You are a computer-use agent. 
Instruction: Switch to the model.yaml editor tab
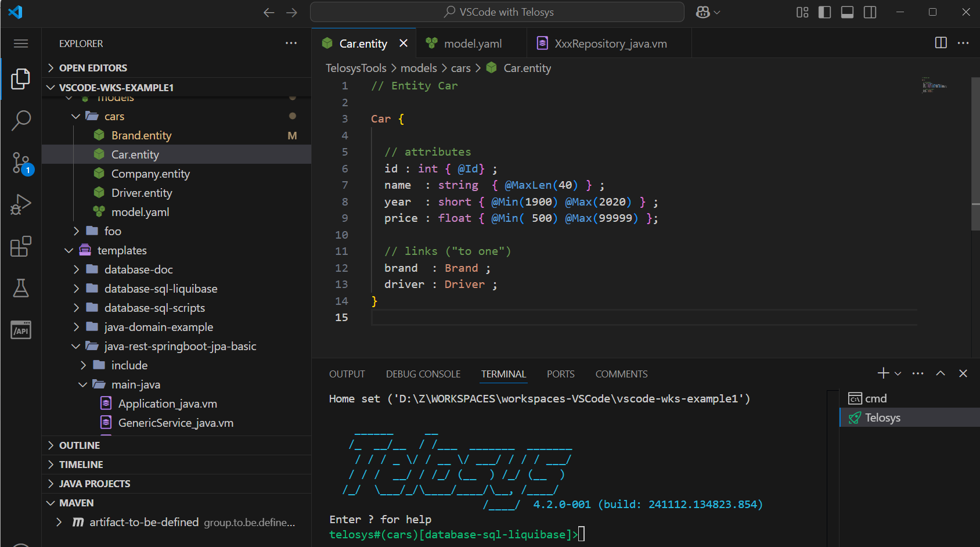click(472, 44)
